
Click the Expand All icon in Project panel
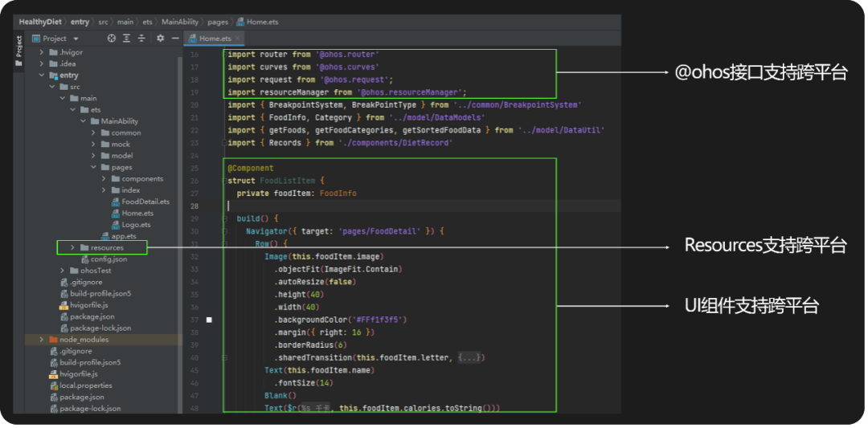pos(127,39)
